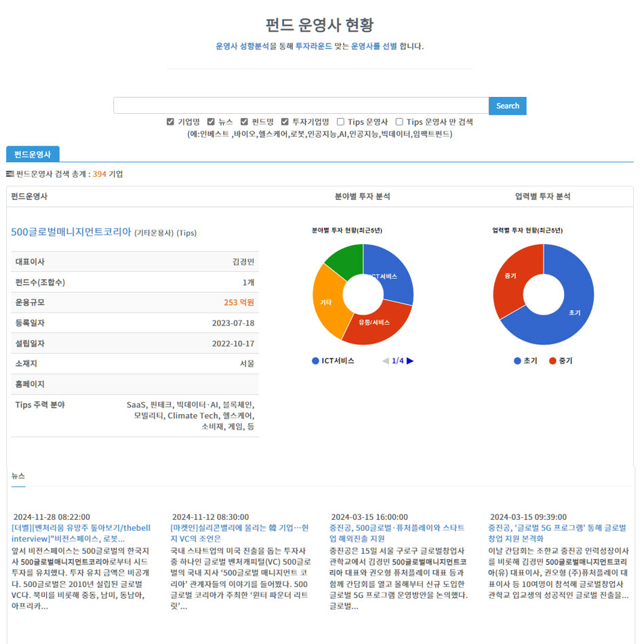Screen dimensions: 644x644
Task: Focus the fund manager search input field
Action: (x=301, y=106)
